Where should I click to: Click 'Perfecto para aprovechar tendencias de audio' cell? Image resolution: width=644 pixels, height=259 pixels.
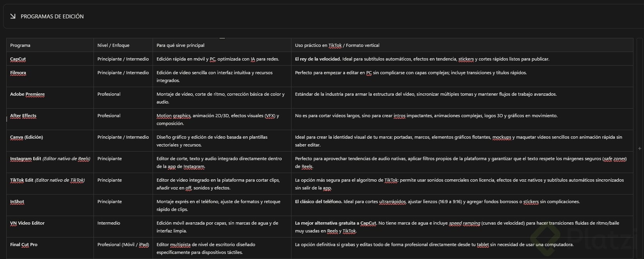click(x=462, y=162)
